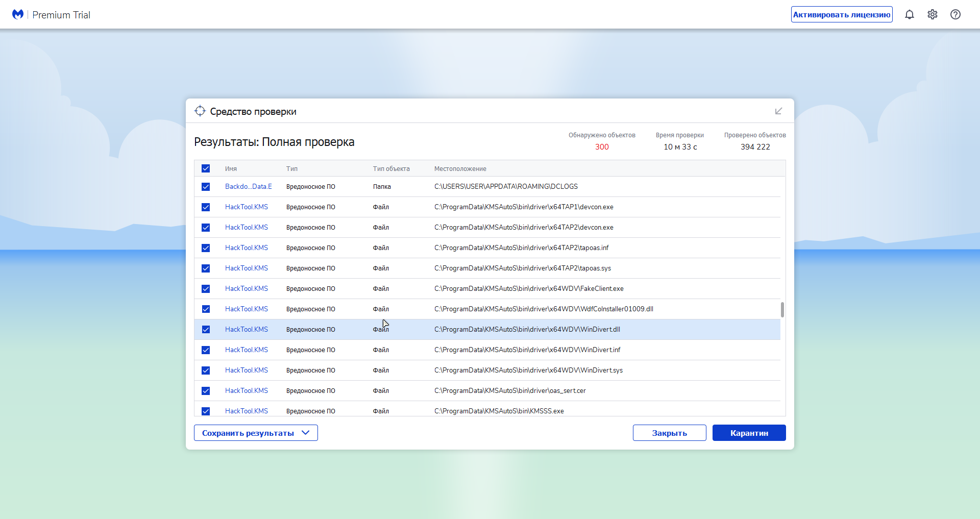Click Activate license button
Screen dimensions: 980x519
842,14
